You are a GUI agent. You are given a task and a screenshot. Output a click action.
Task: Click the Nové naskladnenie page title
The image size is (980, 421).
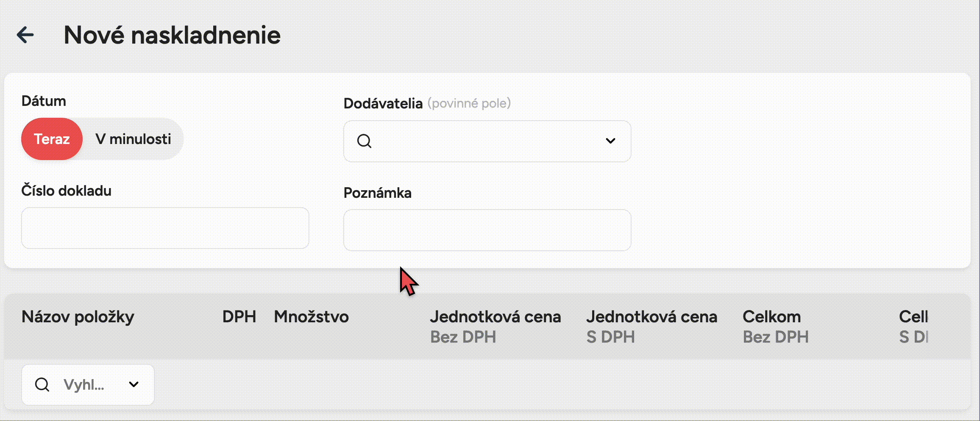tap(172, 35)
